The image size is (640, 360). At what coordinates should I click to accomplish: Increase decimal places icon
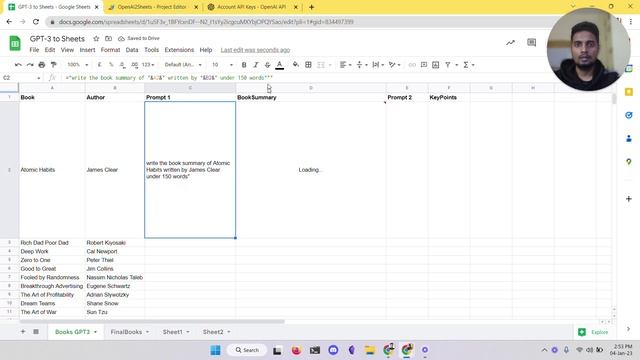pos(134,64)
